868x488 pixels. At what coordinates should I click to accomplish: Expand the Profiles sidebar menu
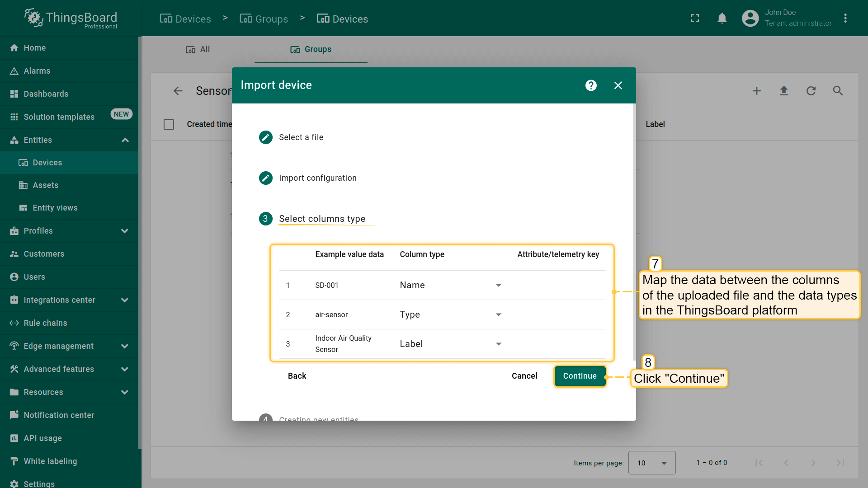pyautogui.click(x=125, y=231)
